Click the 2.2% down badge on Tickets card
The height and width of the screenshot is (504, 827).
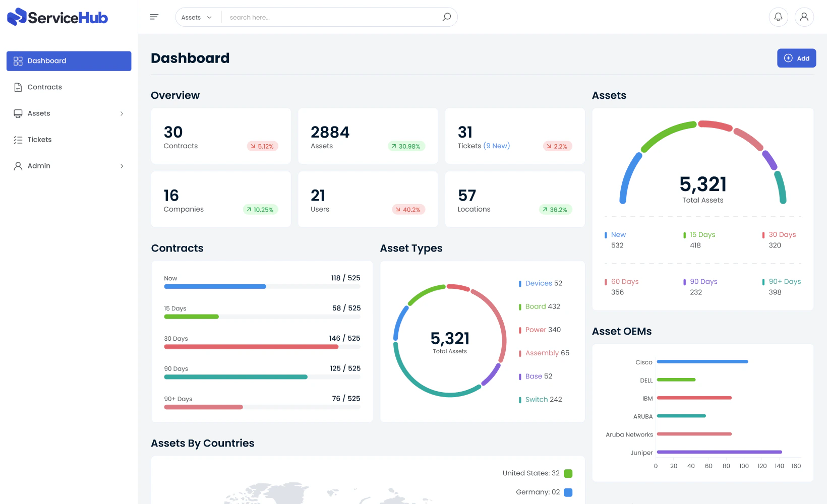[557, 146]
